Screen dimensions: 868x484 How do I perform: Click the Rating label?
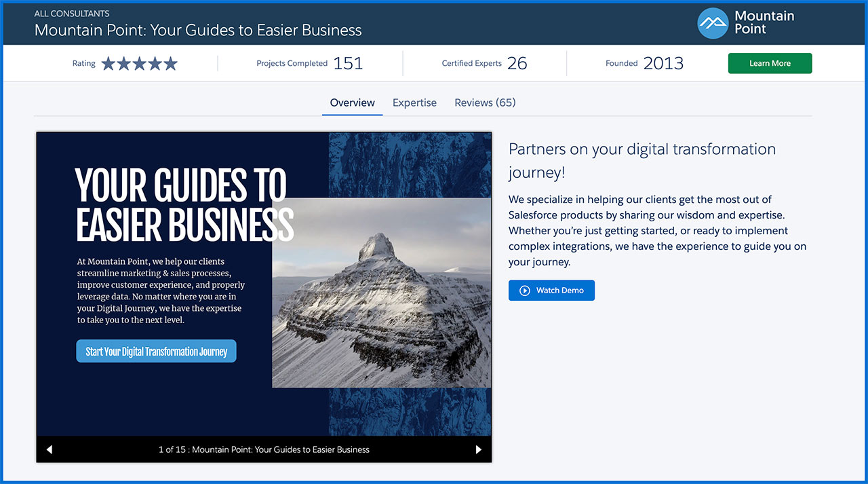(84, 63)
